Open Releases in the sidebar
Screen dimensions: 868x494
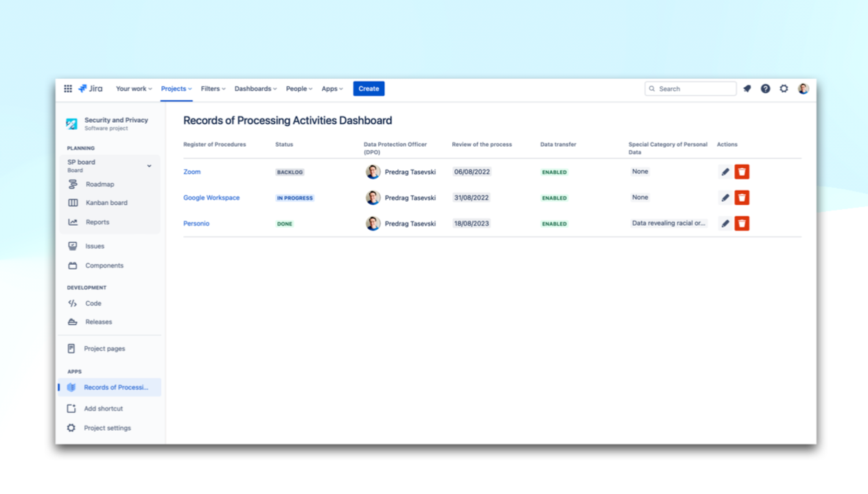point(99,322)
